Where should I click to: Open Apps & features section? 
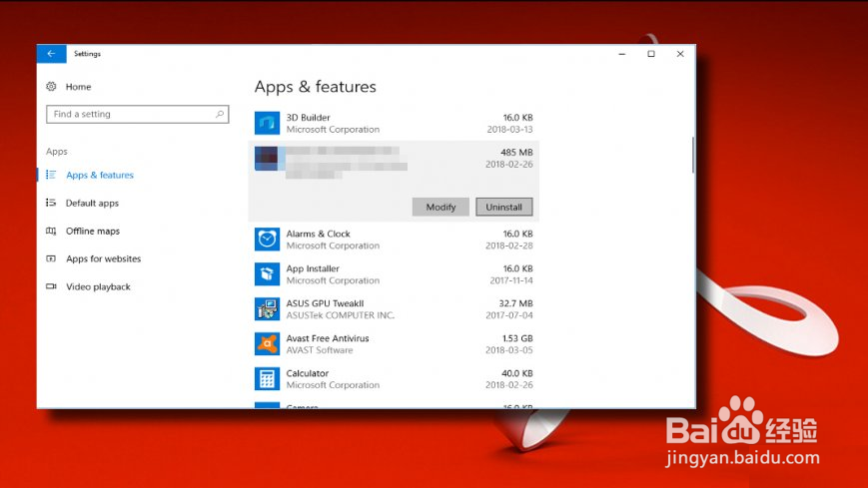[x=100, y=175]
